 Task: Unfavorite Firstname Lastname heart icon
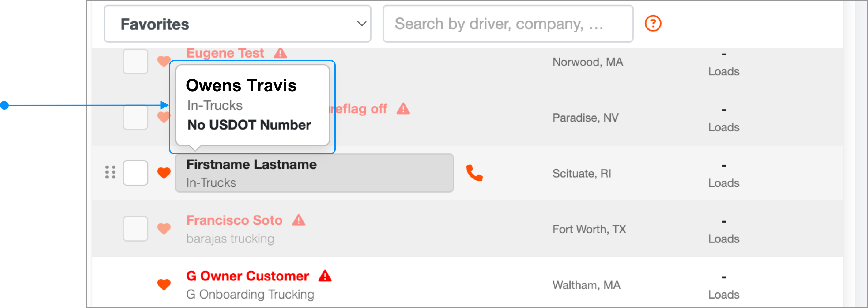(164, 173)
